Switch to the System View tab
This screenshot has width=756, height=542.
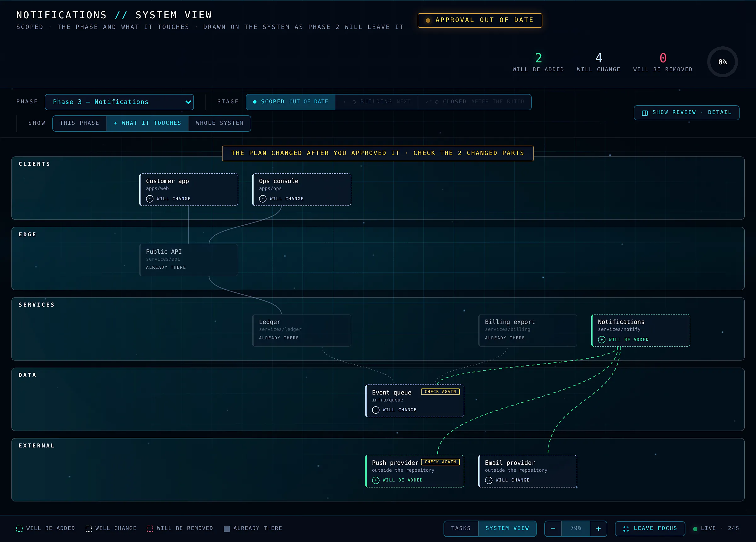507,528
